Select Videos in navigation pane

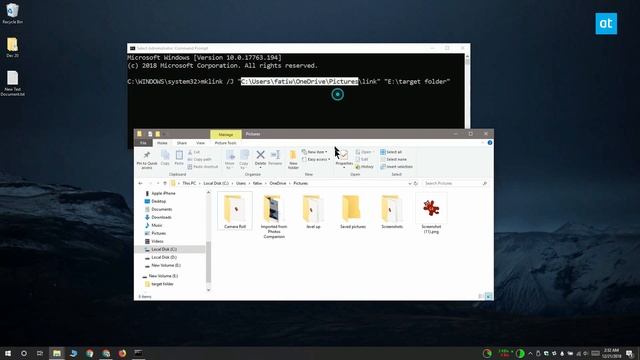point(154,241)
